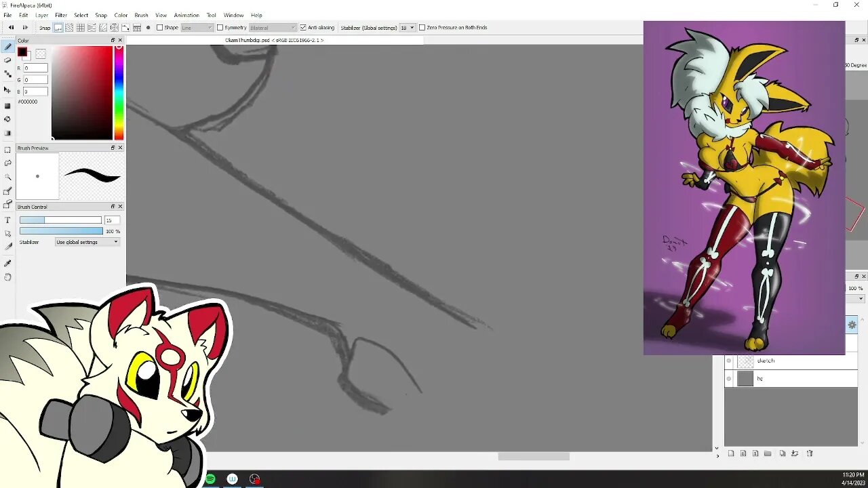Screen dimensions: 868x488
Task: Toggle the Shape checkbox
Action: click(159, 28)
